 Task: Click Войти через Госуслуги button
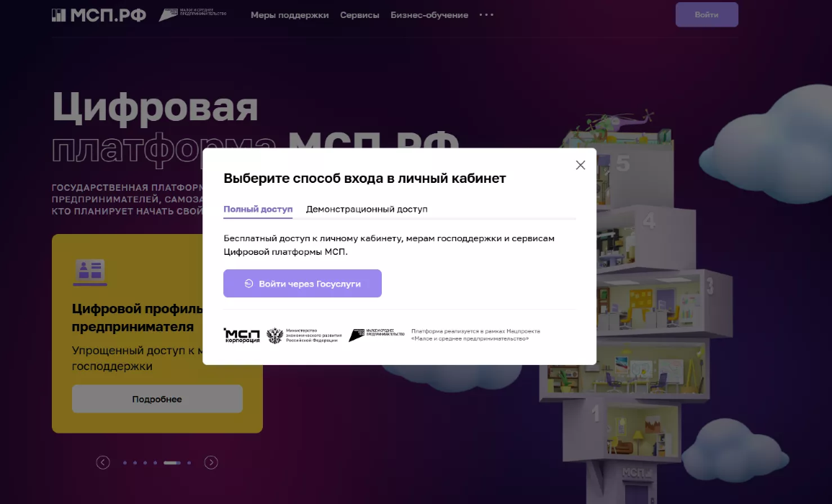pyautogui.click(x=303, y=284)
